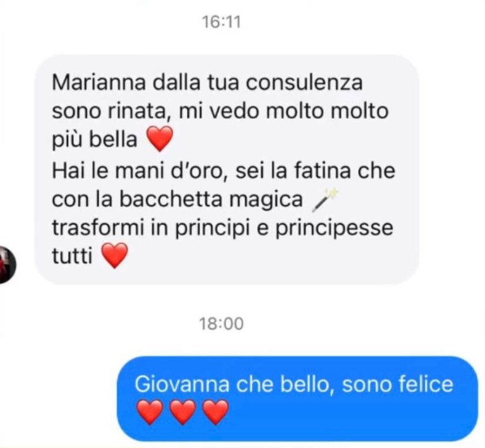This screenshot has height=448, width=485.
Task: Tap the first heart in the blue bubble
Action: pyautogui.click(x=150, y=411)
